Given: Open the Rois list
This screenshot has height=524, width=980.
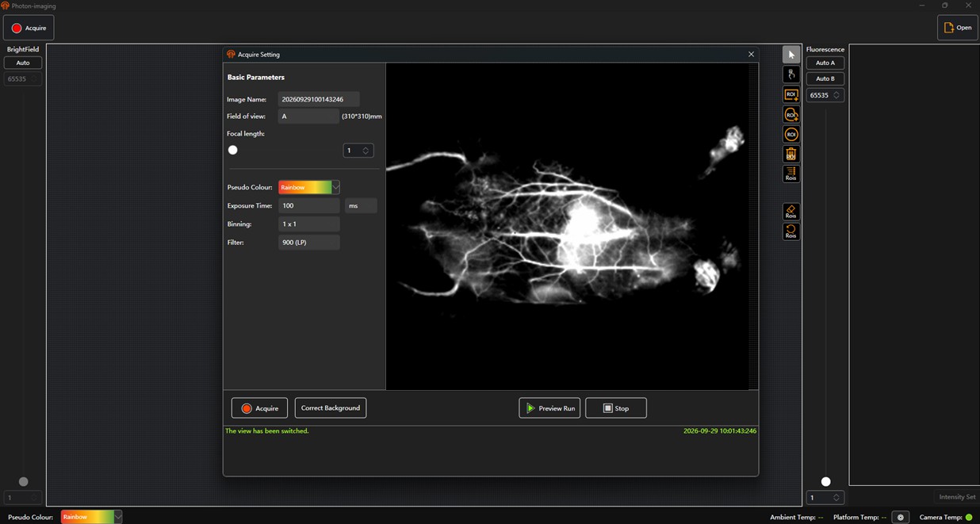Looking at the screenshot, I should pos(791,174).
